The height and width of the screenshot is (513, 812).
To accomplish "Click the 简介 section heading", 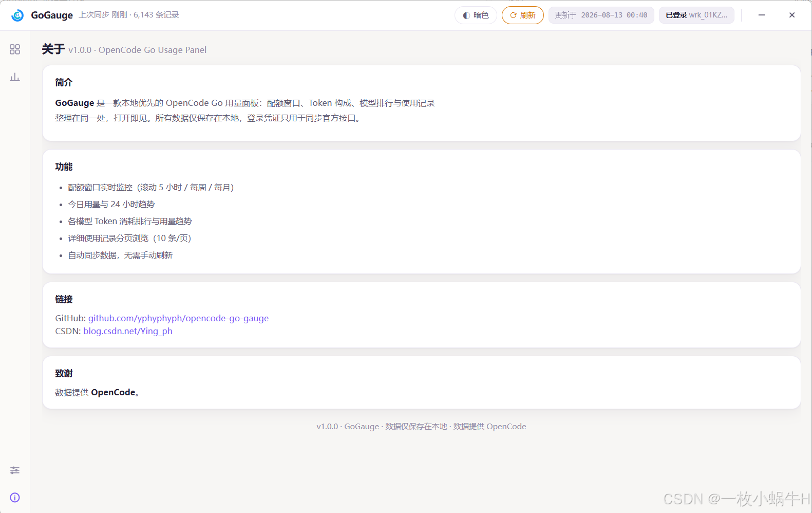I will click(x=64, y=82).
